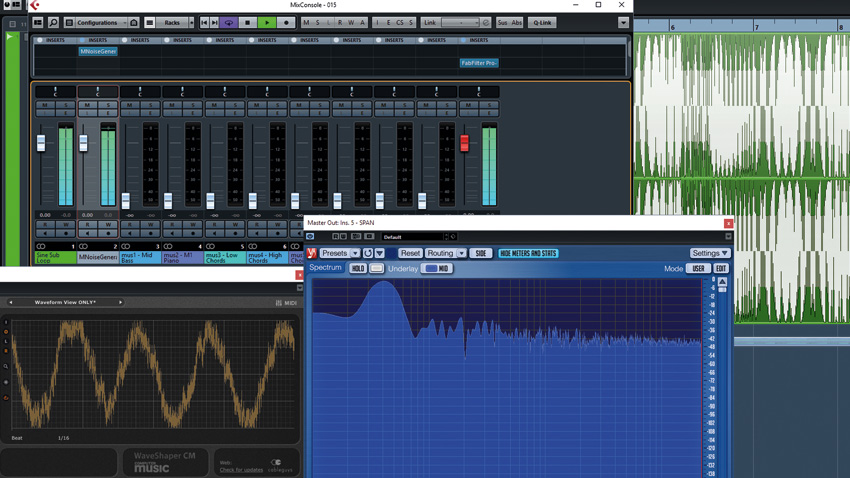Viewport: 850px width, 478px height.
Task: Open the Routing menu in SPAN
Action: (445, 253)
